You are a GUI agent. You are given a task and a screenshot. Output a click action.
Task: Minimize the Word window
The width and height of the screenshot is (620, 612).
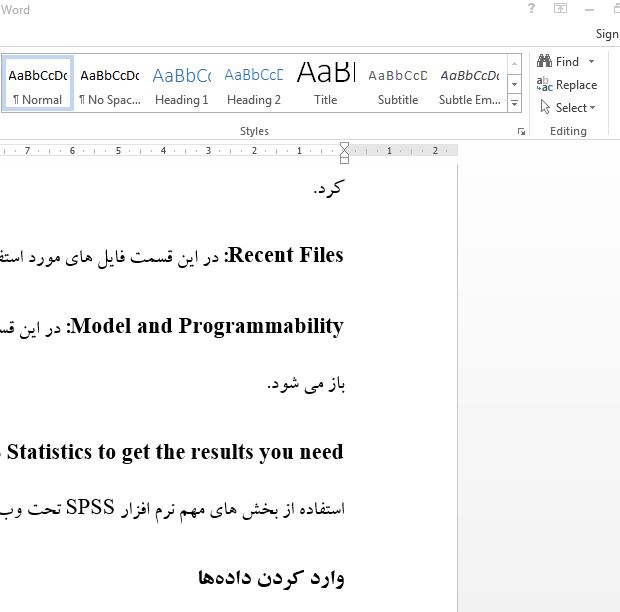[x=590, y=9]
